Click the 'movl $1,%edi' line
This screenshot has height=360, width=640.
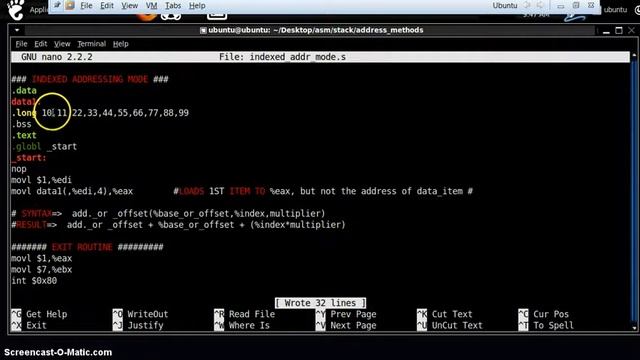coord(42,180)
